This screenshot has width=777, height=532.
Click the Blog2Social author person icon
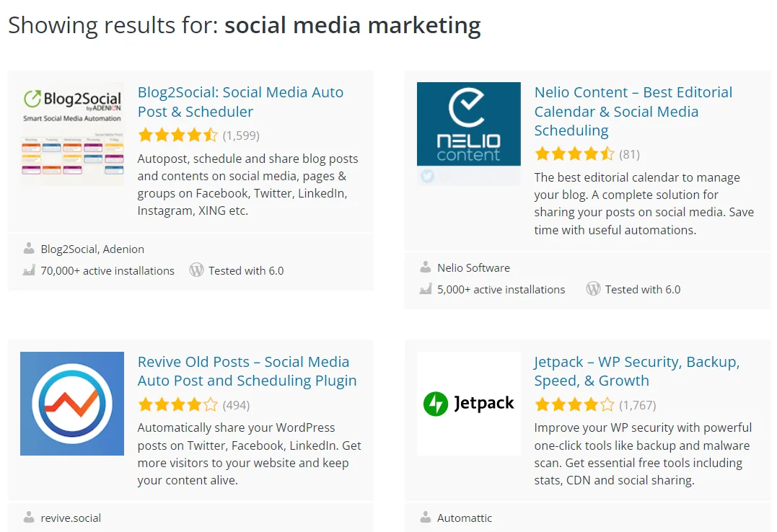point(29,249)
